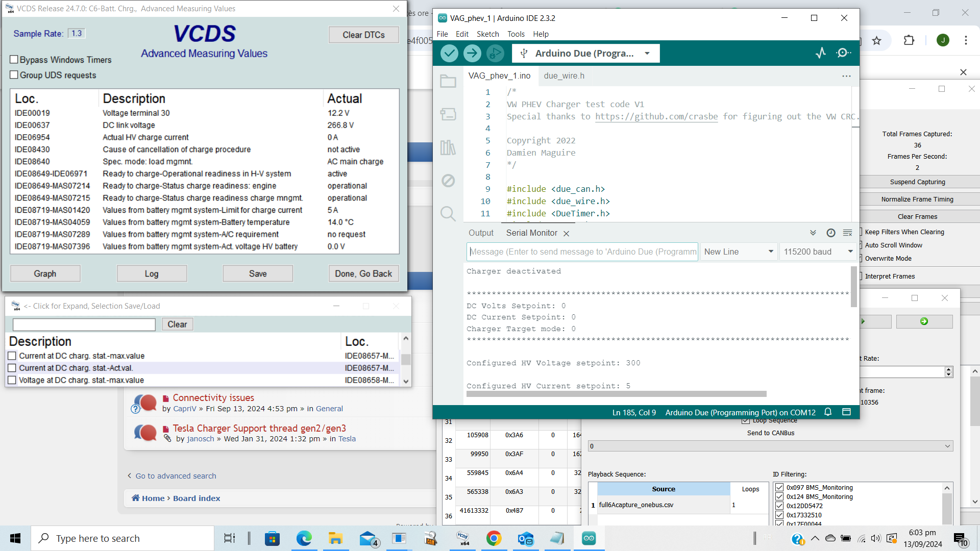Click the Arduino Upload arrow button

click(x=472, y=53)
